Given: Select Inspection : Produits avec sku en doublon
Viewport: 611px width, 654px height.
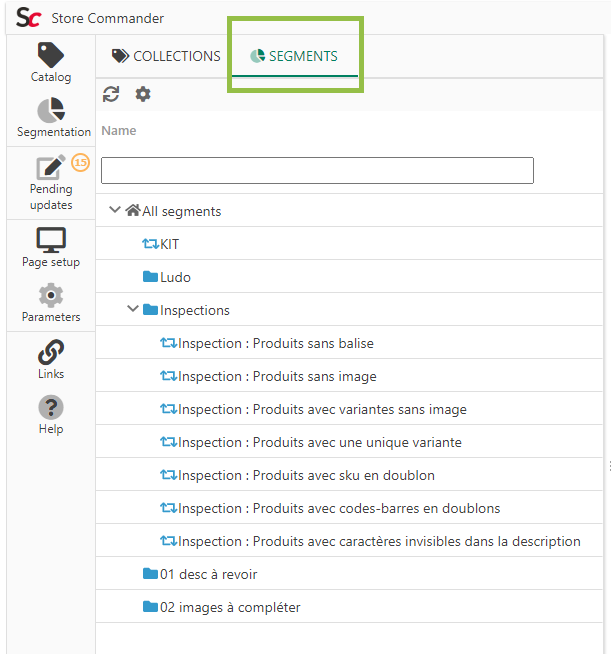Looking at the screenshot, I should click(x=306, y=475).
